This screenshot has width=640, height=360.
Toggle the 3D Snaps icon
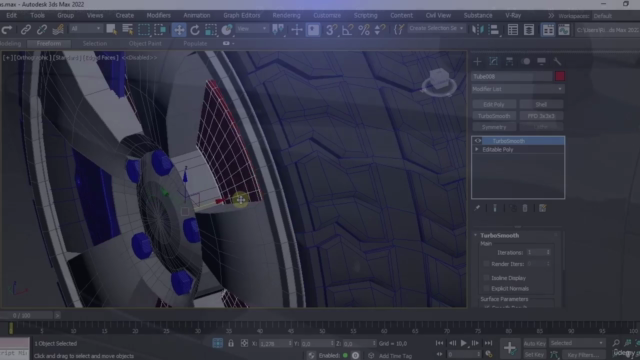pos(331,29)
